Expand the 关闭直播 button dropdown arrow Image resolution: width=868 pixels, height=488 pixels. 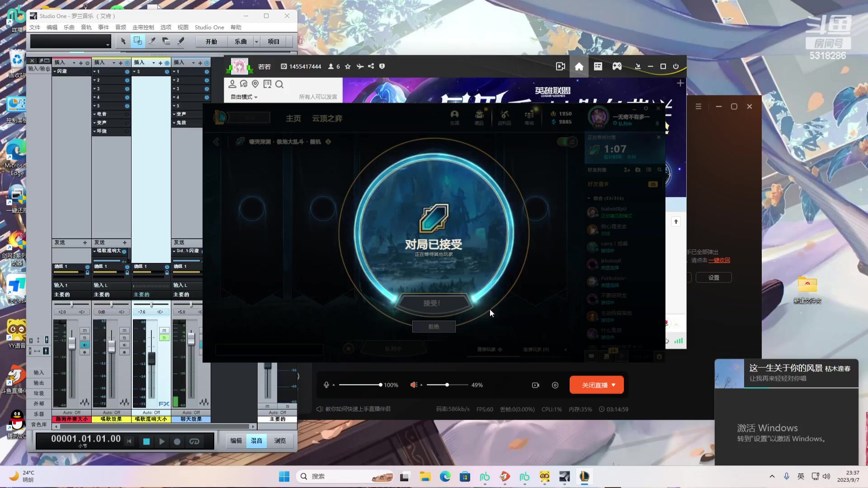tap(613, 385)
